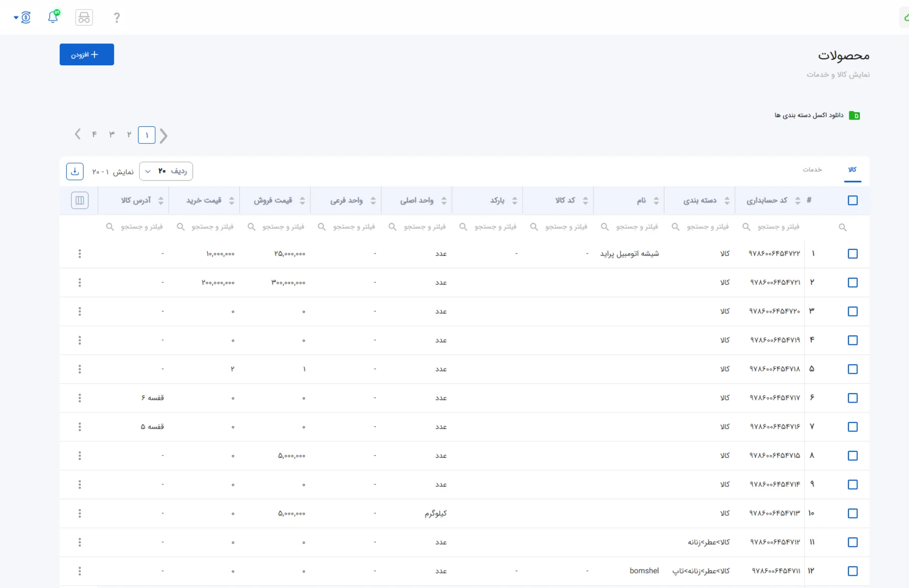This screenshot has width=909, height=588.
Task: Open the column chooser icon
Action: 79,201
